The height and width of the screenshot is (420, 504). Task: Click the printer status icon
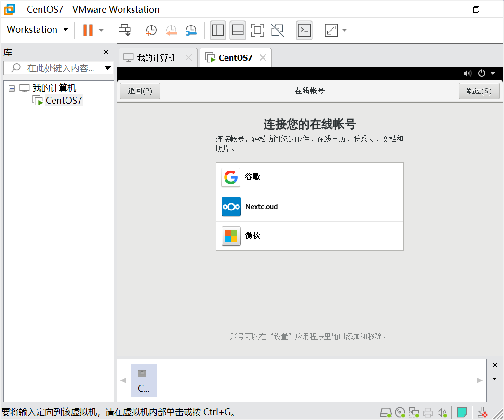pyautogui.click(x=428, y=412)
